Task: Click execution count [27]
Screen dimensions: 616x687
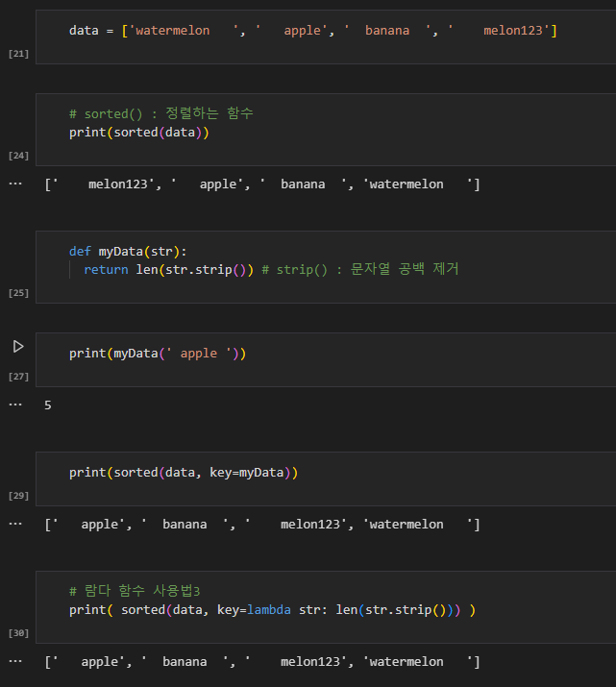Action: pos(18,377)
